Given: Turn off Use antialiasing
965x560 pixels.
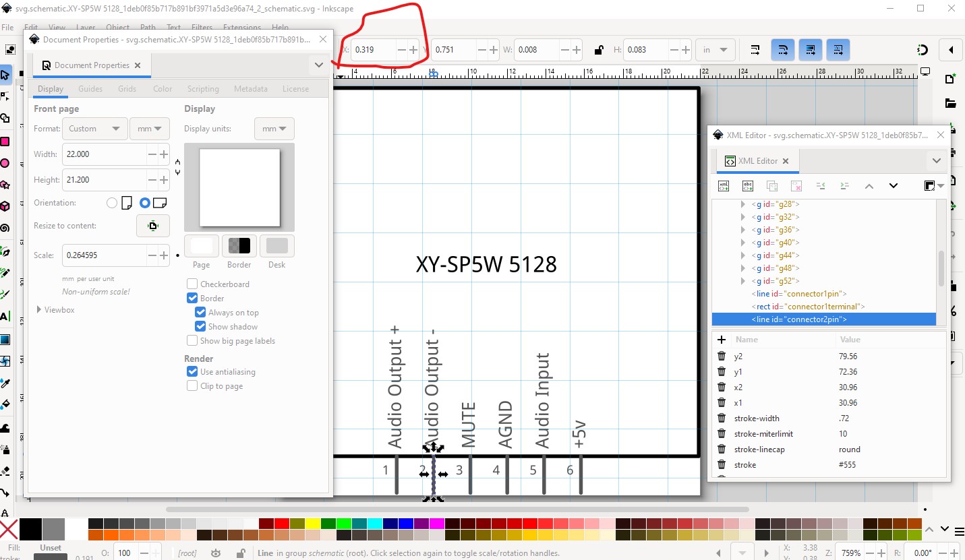Looking at the screenshot, I should pyautogui.click(x=192, y=372).
